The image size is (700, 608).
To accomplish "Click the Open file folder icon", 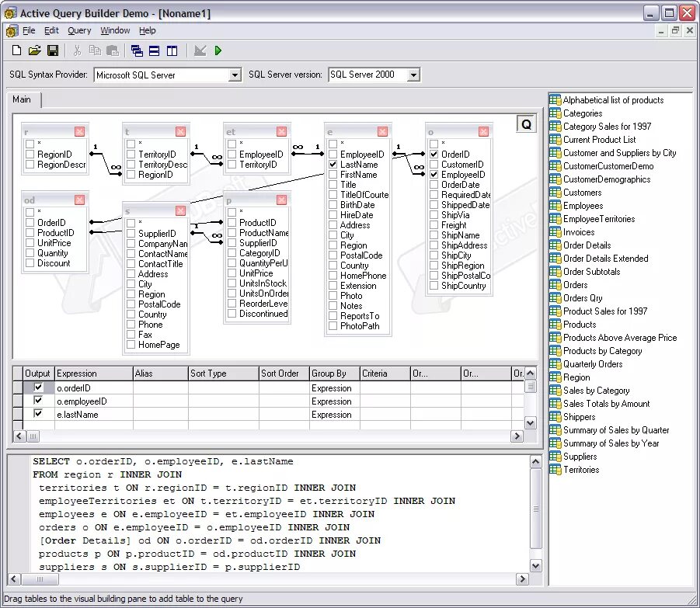I will (34, 50).
